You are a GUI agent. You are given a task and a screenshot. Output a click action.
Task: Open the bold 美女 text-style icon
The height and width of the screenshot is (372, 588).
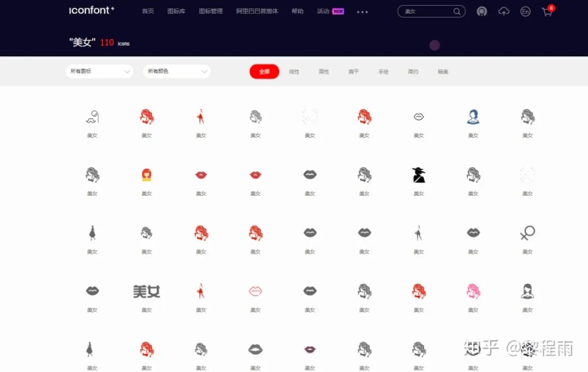pos(147,291)
